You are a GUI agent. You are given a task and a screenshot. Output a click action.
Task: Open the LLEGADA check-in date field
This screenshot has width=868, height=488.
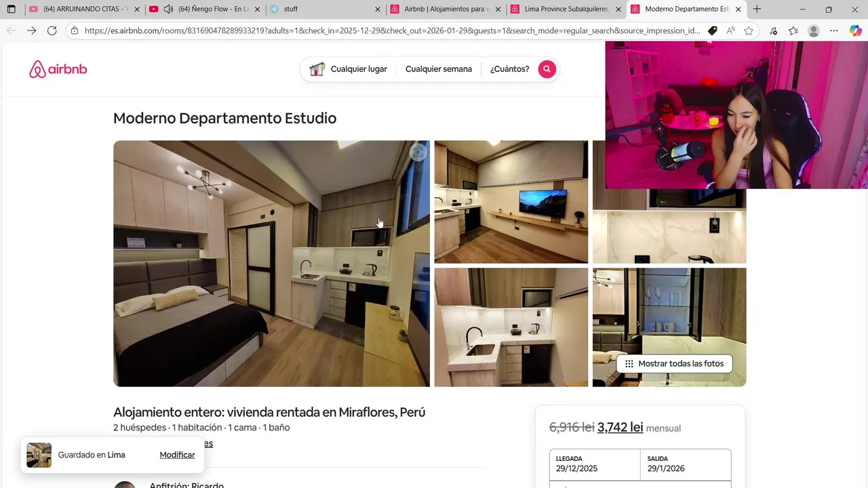pyautogui.click(x=595, y=464)
